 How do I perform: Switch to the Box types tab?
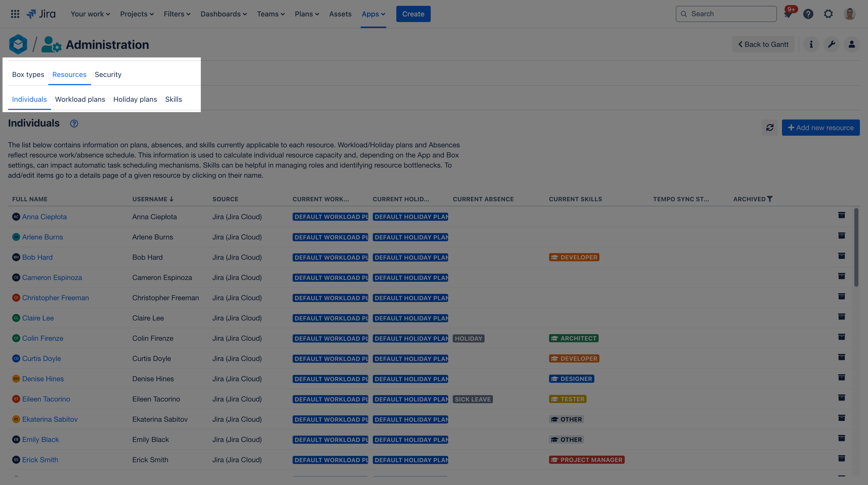(x=28, y=74)
